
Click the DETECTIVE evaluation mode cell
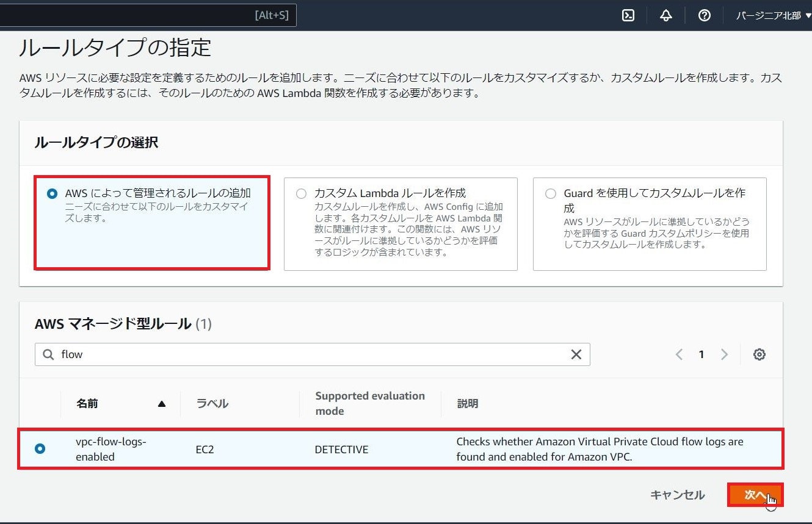(x=341, y=450)
